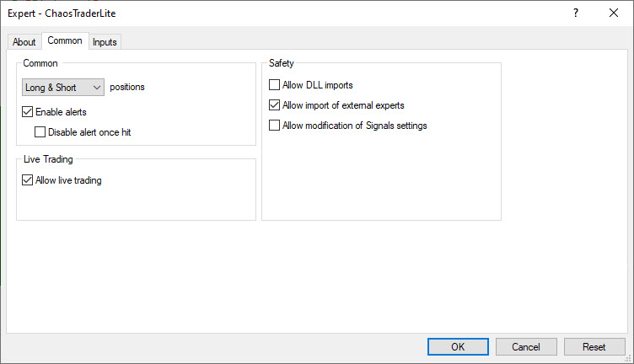This screenshot has width=634, height=364.
Task: Enable Allow modification of Signals settings
Action: pos(274,126)
